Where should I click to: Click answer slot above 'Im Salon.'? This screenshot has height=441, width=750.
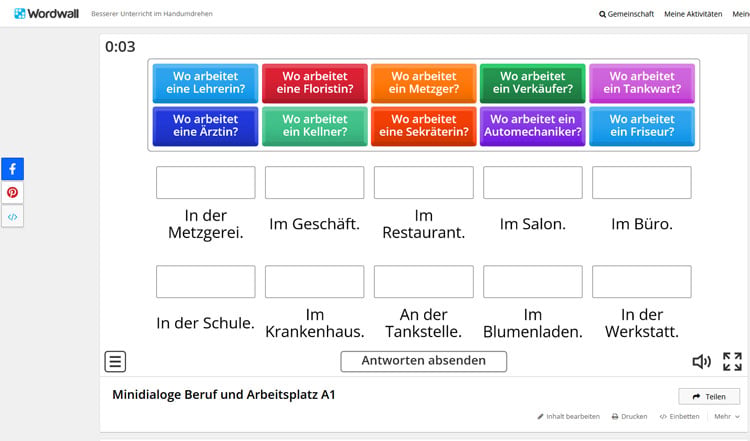(x=533, y=182)
